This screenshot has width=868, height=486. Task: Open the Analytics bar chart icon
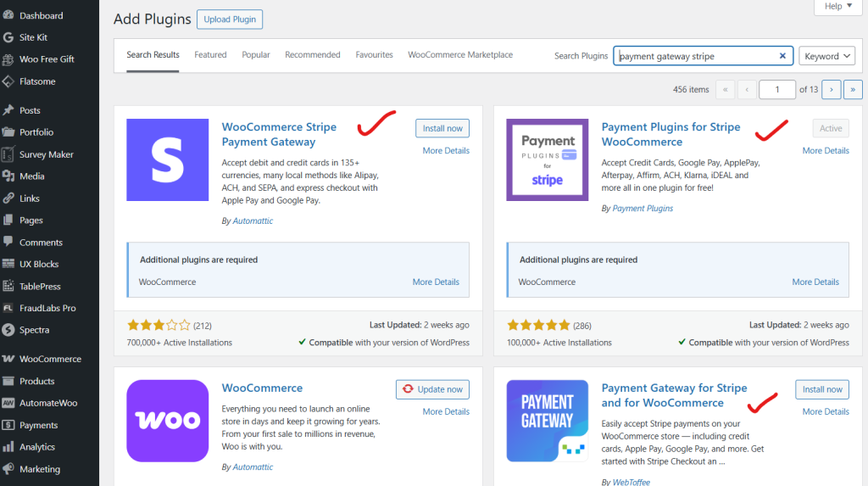(8, 447)
